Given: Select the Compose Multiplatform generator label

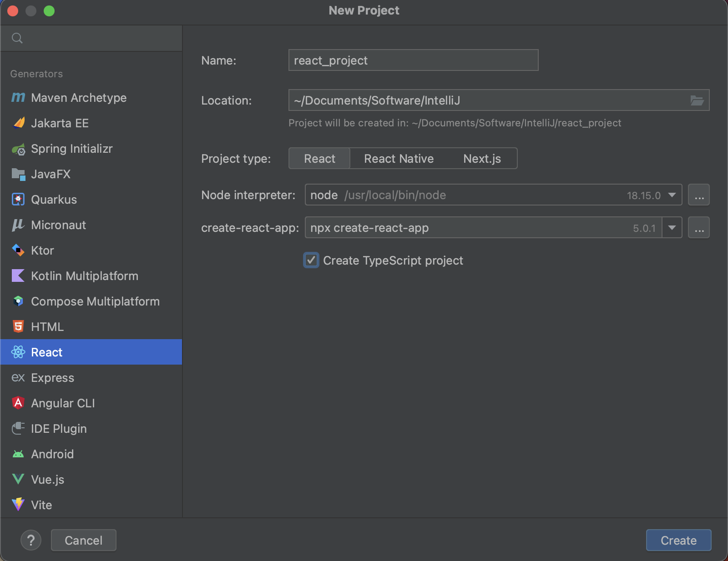Looking at the screenshot, I should click(95, 301).
